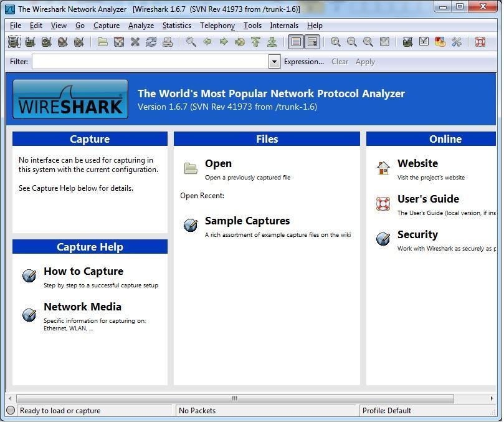Open the Analyze menu
This screenshot has height=422, width=504.
coord(141,26)
